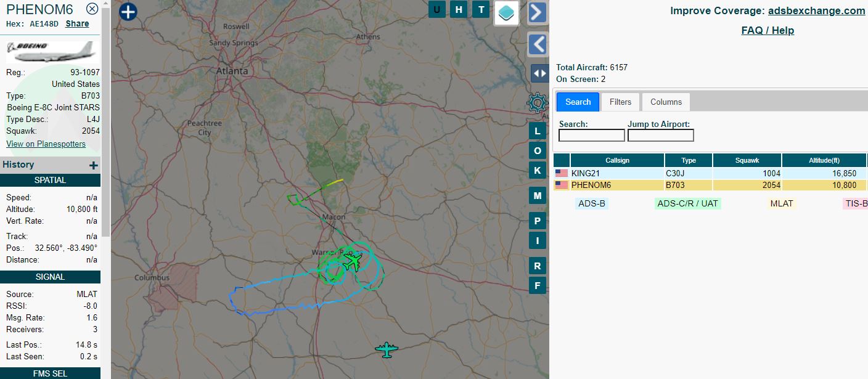The image size is (868, 379).
Task: Toggle the L map option button
Action: pyautogui.click(x=538, y=131)
